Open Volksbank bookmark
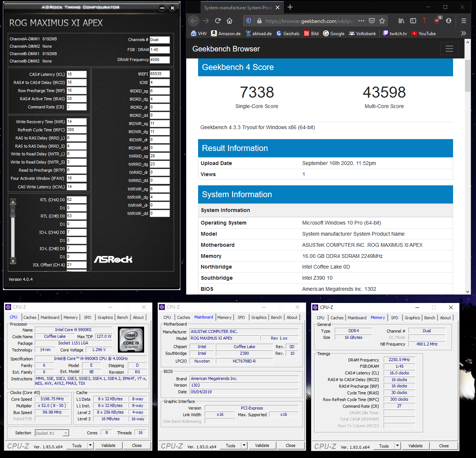 [363, 33]
